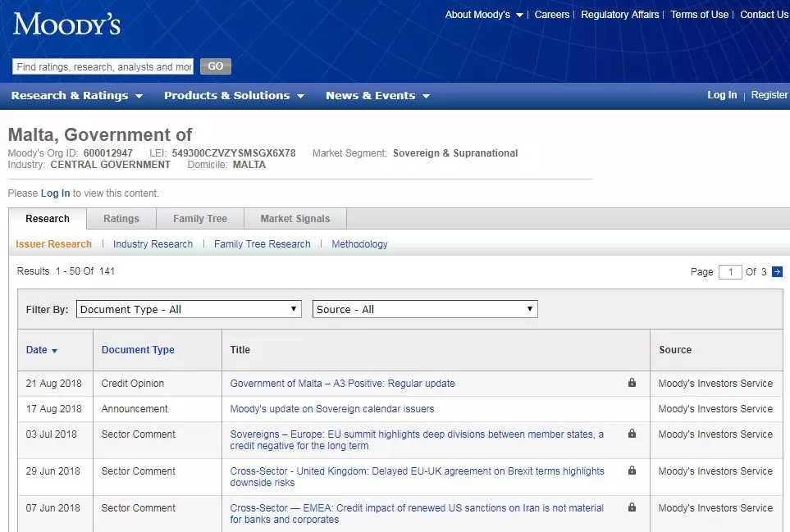790x532 pixels.
Task: Click lock icon on Iran sanctions row
Action: (632, 507)
